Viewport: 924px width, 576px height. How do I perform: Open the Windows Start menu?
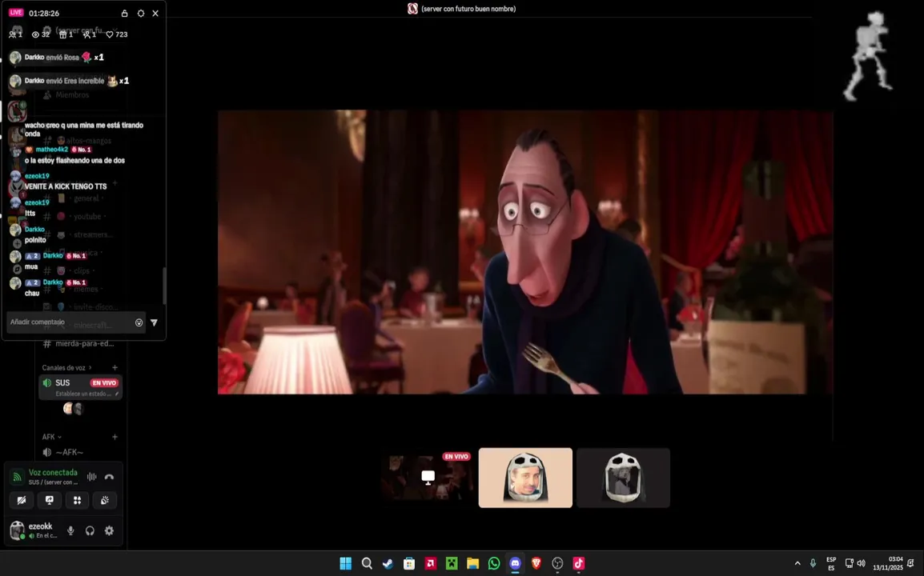(346, 564)
